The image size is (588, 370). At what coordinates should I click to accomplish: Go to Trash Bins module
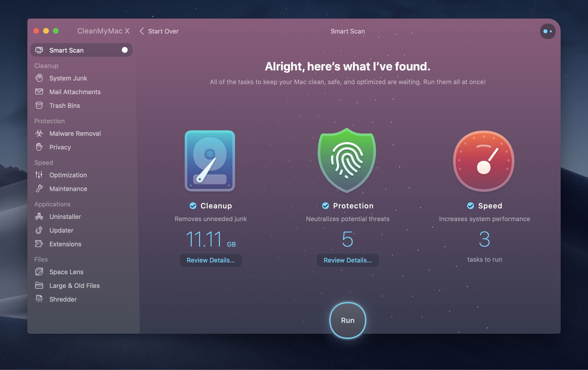pos(81,106)
